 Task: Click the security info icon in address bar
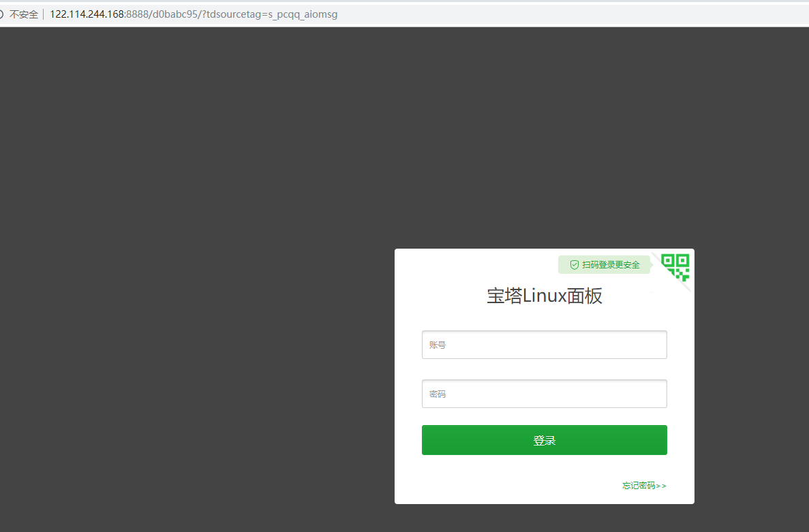(1, 14)
